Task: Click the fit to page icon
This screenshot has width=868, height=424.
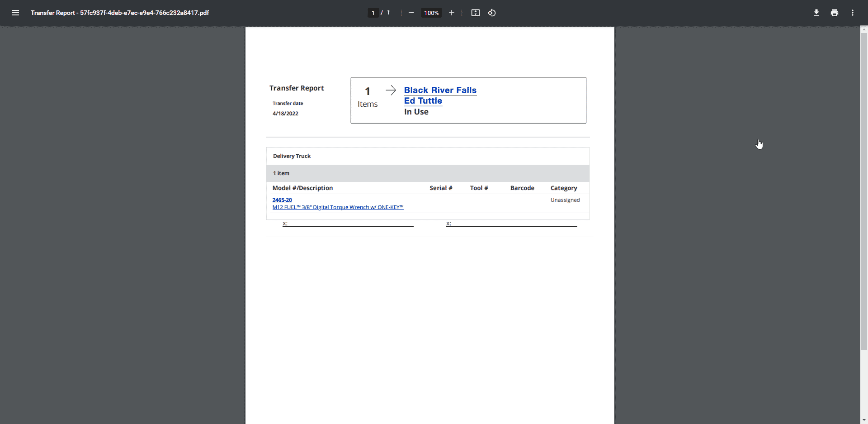Action: click(x=475, y=13)
